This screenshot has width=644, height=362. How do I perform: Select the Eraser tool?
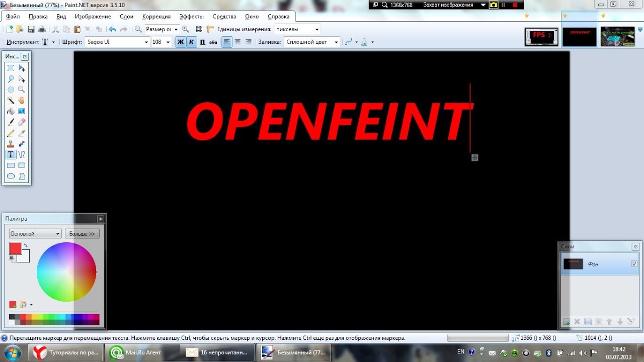click(22, 122)
